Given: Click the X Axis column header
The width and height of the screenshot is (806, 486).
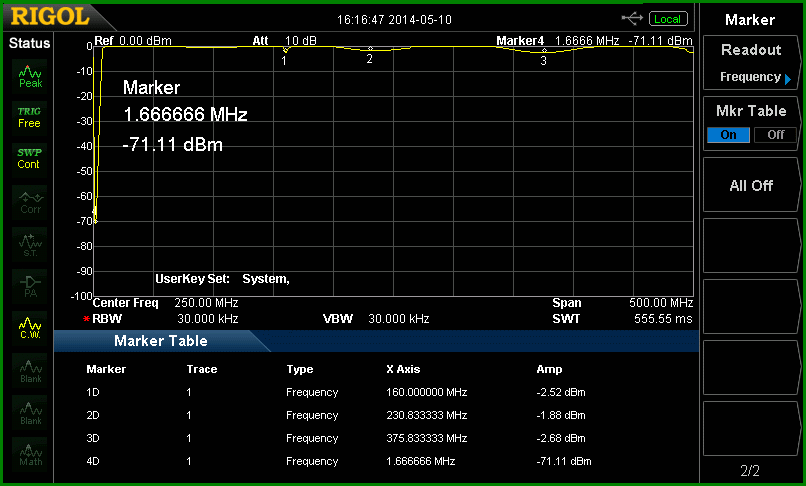Looking at the screenshot, I should click(x=403, y=369).
